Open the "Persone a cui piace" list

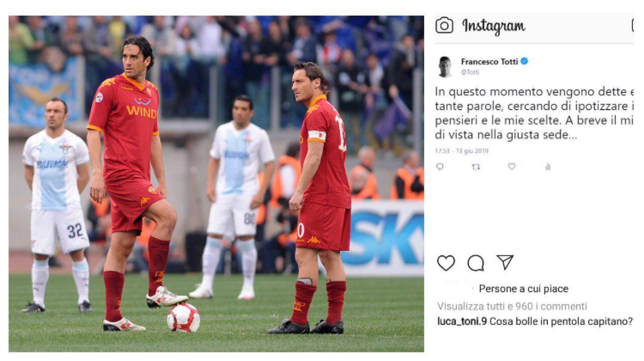click(x=523, y=289)
